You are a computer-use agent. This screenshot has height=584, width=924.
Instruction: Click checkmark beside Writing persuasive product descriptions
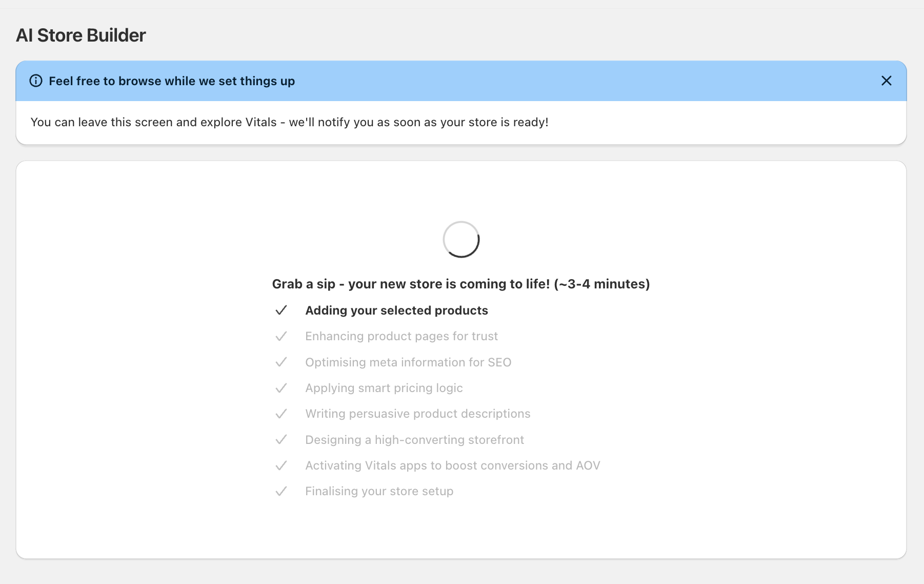(x=281, y=414)
